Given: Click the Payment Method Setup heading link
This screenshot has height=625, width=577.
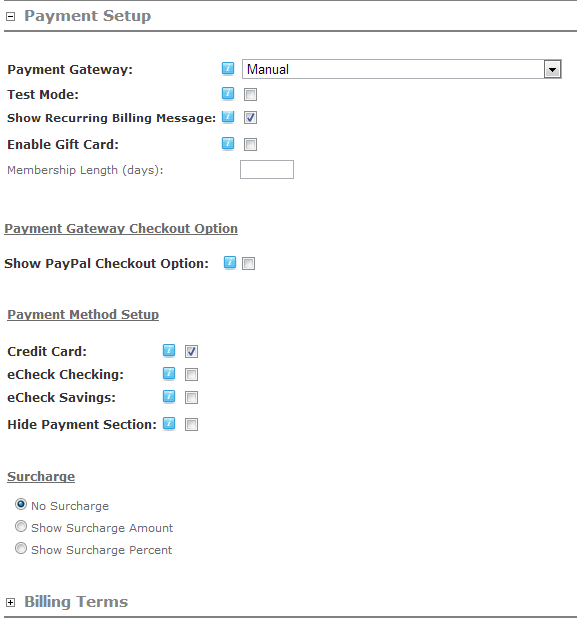Looking at the screenshot, I should click(83, 314).
